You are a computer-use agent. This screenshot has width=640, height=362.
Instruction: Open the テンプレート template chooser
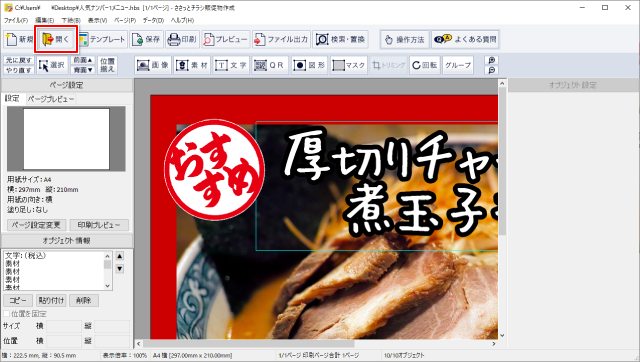[x=102, y=39]
